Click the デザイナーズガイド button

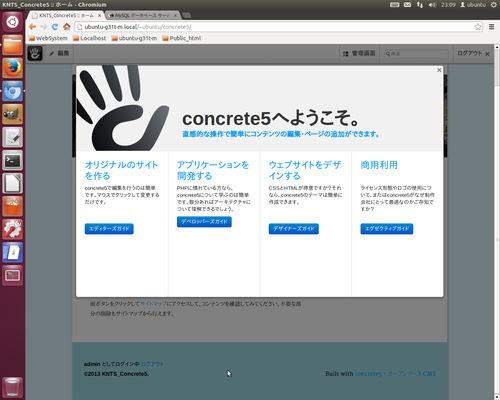pos(294,229)
